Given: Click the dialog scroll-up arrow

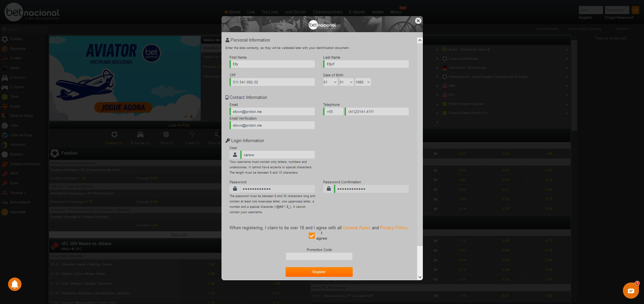Looking at the screenshot, I should click(420, 40).
